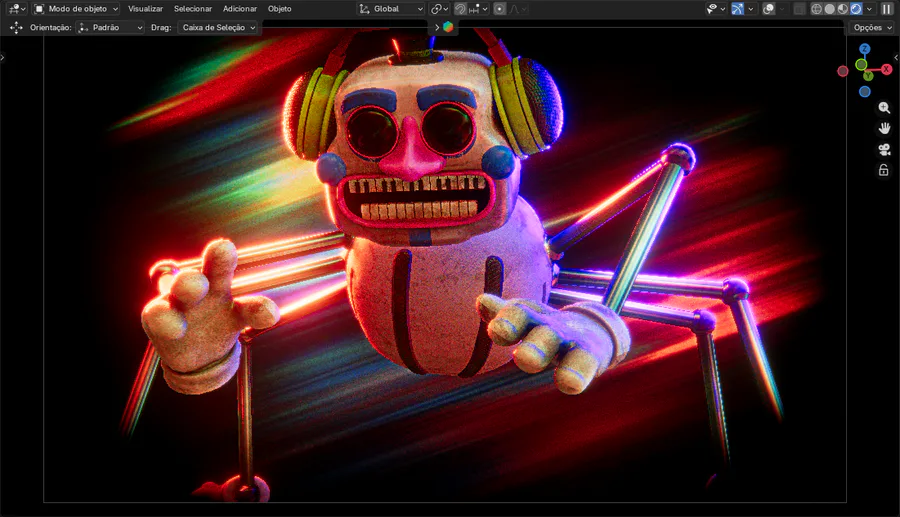Open the Global transform orientation dropdown
Viewport: 900px width, 517px height.
[x=390, y=9]
